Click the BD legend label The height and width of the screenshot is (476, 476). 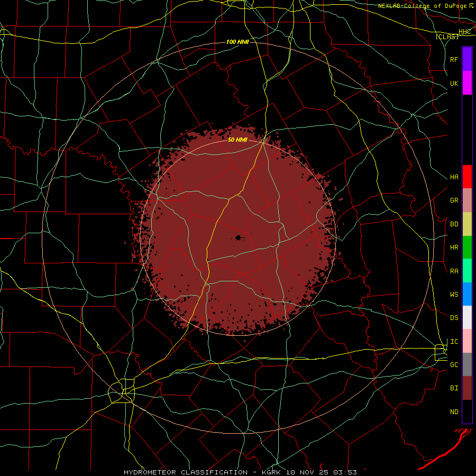(454, 224)
